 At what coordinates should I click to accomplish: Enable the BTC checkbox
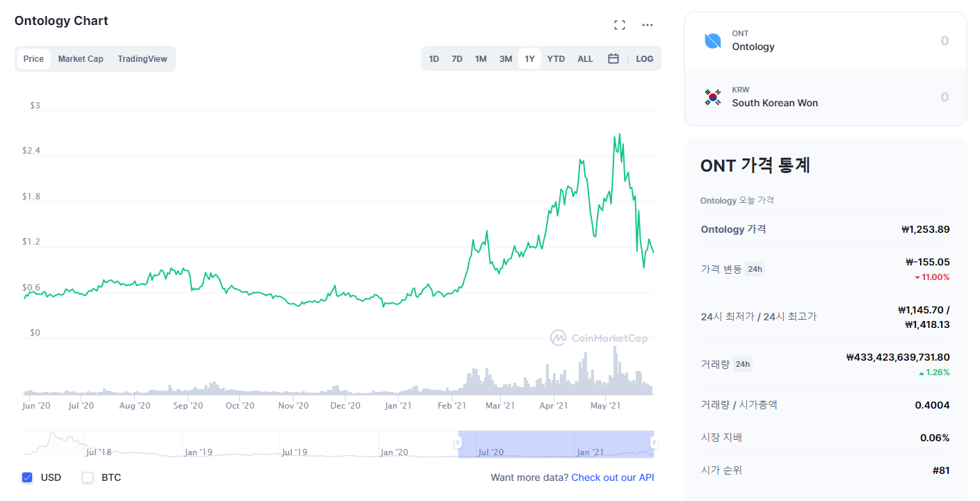[88, 477]
